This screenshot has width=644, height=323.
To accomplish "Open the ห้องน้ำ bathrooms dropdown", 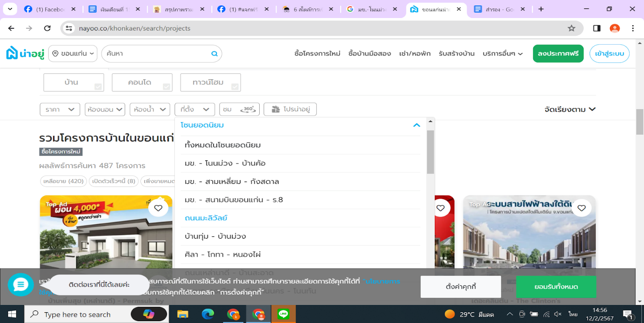I will [150, 109].
